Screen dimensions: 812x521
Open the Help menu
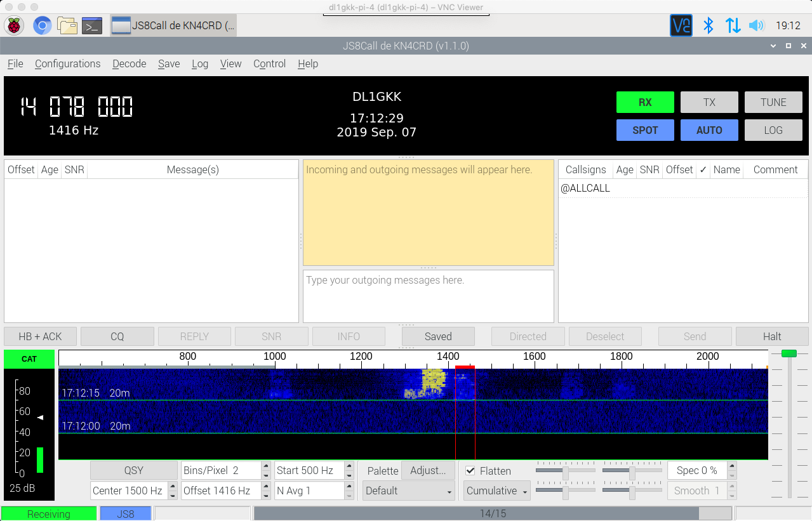(x=307, y=63)
